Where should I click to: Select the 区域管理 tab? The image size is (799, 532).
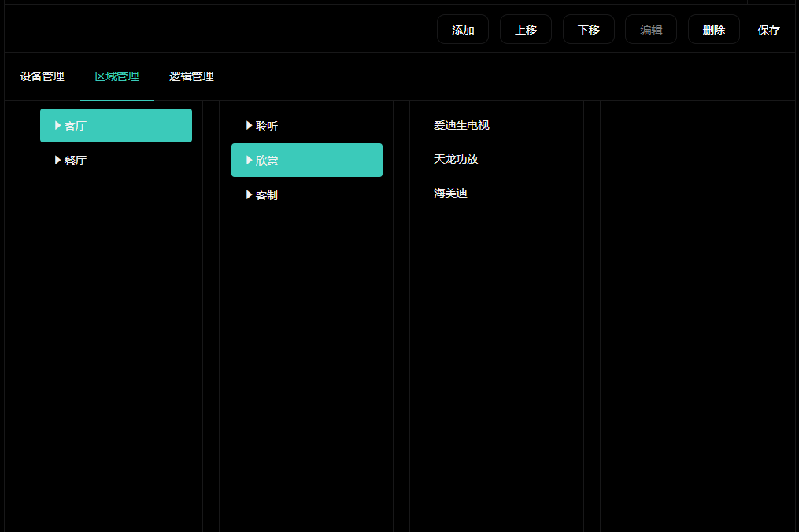[117, 76]
